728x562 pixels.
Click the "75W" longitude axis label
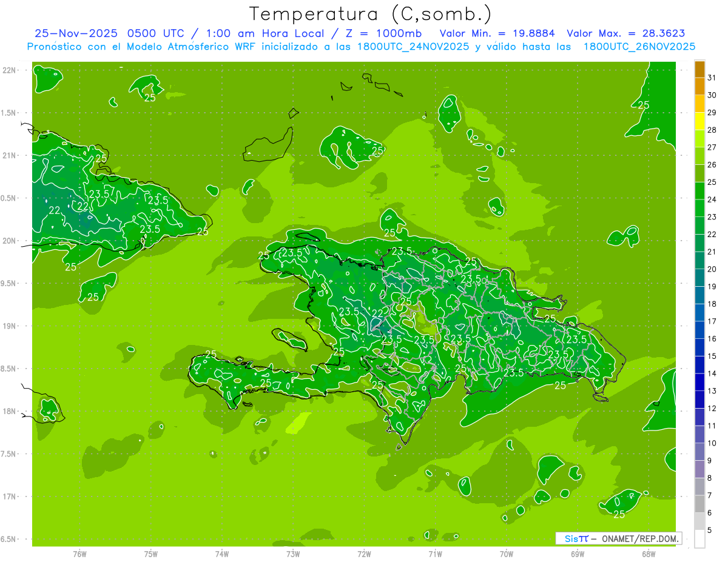(x=151, y=554)
